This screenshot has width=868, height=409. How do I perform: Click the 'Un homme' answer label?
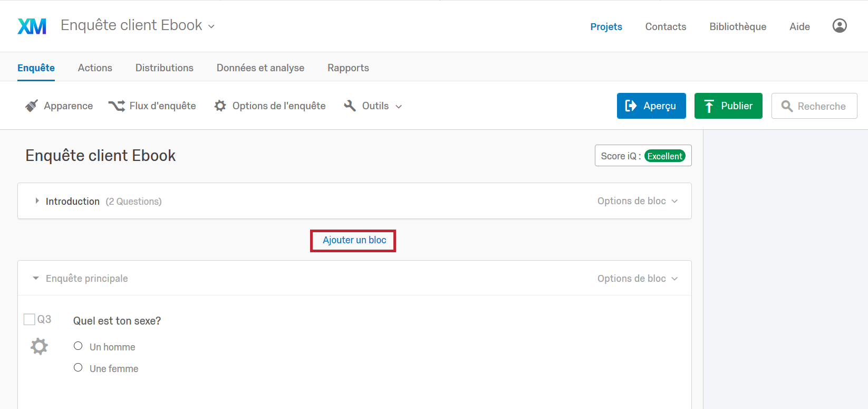click(112, 347)
